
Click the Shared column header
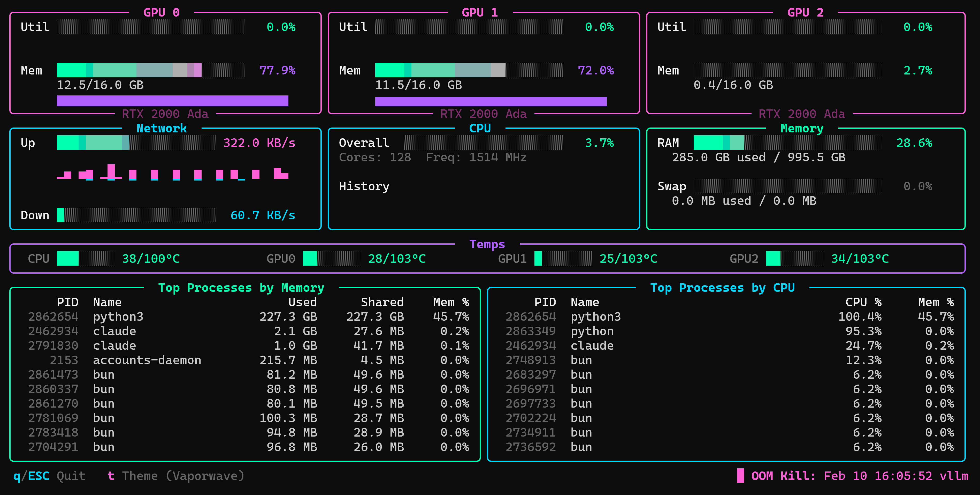point(382,302)
